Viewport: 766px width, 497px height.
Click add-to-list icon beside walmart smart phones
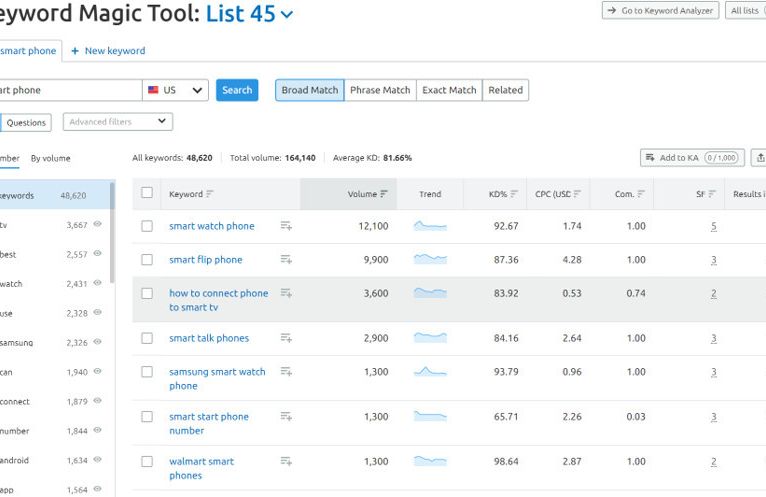tap(286, 461)
